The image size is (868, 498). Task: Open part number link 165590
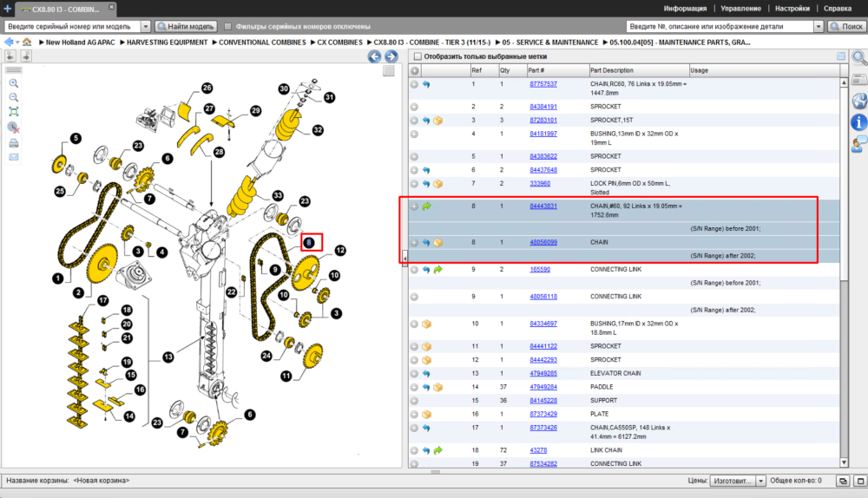(540, 270)
